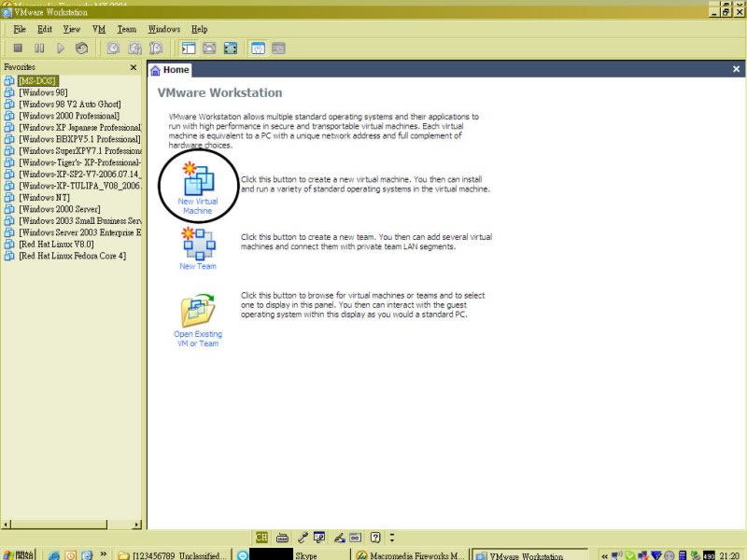Select [MS-DOS] in Favorites
This screenshot has height=560, width=747.
38,81
